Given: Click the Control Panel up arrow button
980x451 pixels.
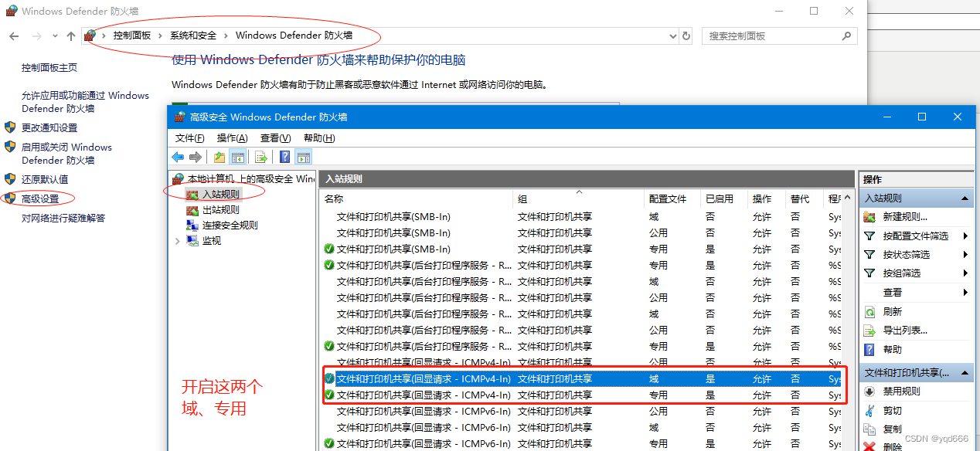Looking at the screenshot, I should (x=71, y=36).
